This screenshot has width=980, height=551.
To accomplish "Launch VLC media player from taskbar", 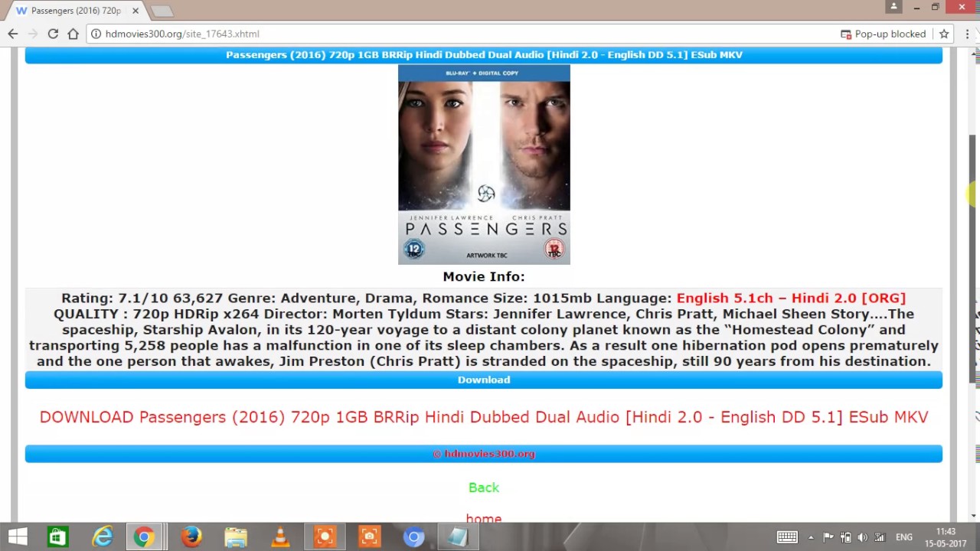I will 280,536.
